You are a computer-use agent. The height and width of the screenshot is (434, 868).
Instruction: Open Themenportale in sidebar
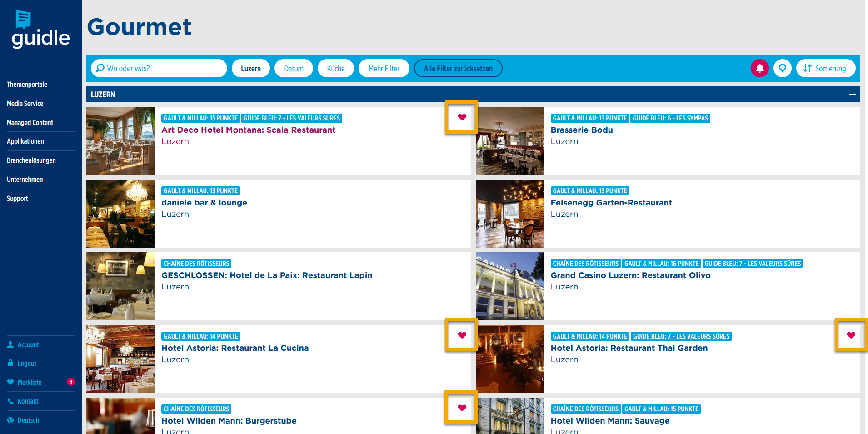[27, 85]
